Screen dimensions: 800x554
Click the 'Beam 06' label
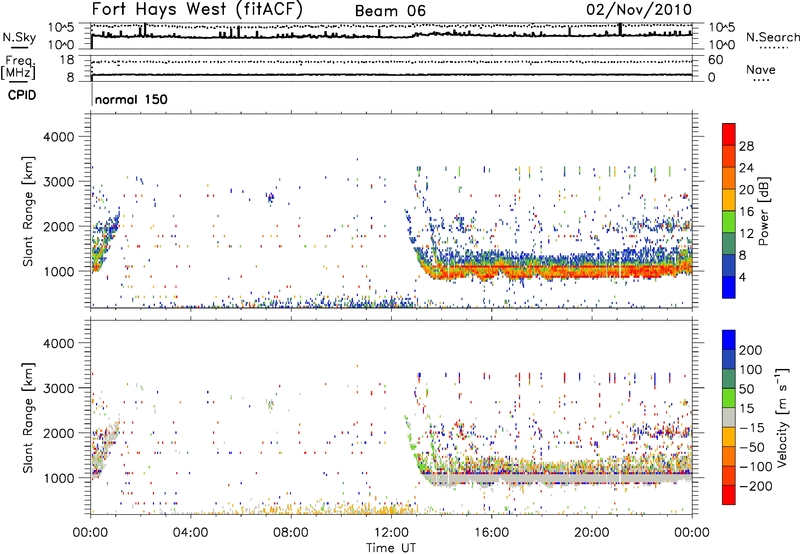pos(390,11)
